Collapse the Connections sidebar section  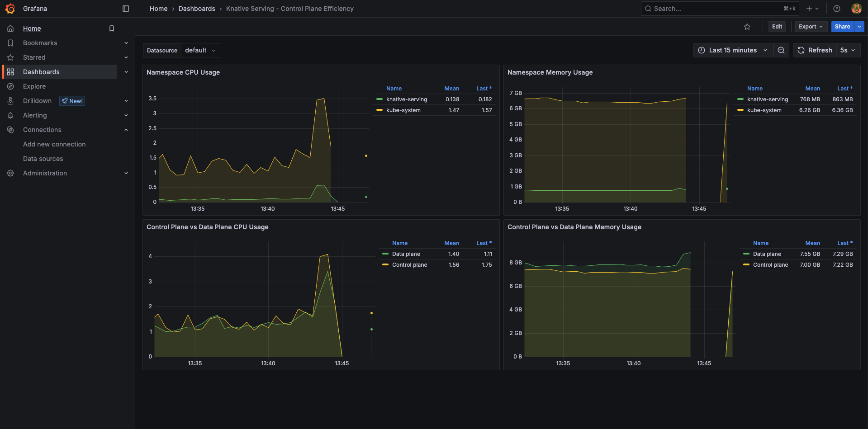point(126,130)
